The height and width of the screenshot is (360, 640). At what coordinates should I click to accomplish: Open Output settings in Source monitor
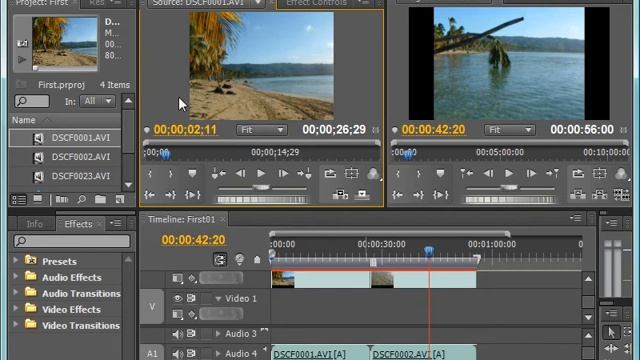tap(373, 173)
